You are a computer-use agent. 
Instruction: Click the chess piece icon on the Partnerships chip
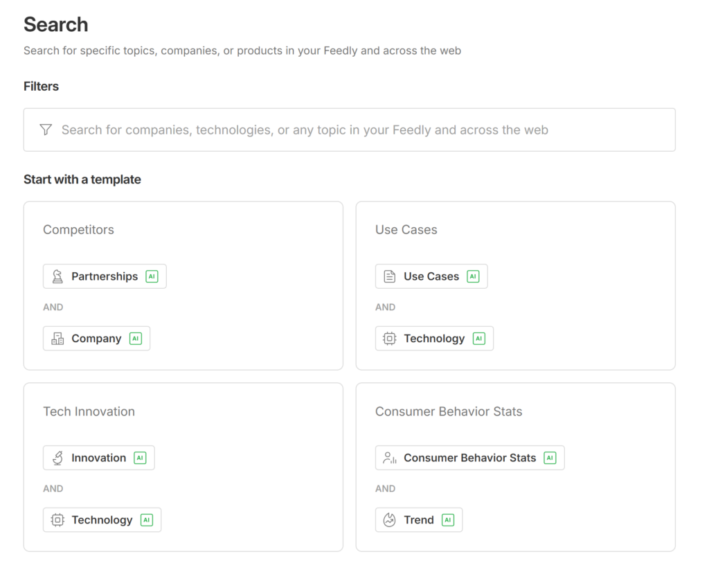pyautogui.click(x=57, y=276)
